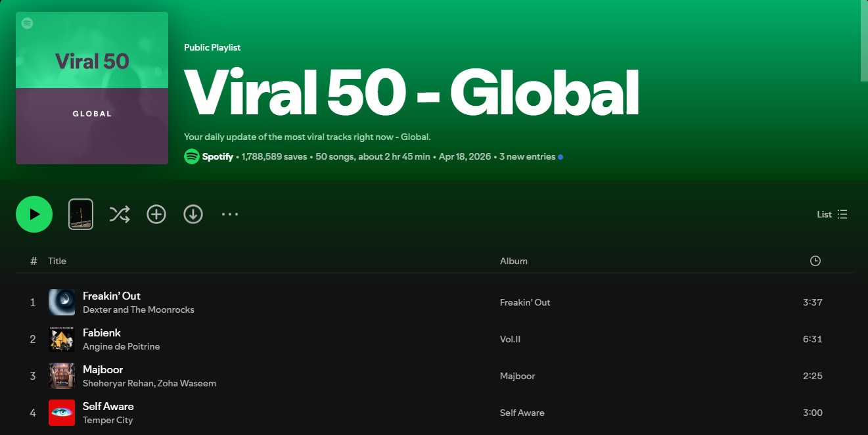Open the Self Aware album link
The height and width of the screenshot is (435, 868).
pos(522,413)
